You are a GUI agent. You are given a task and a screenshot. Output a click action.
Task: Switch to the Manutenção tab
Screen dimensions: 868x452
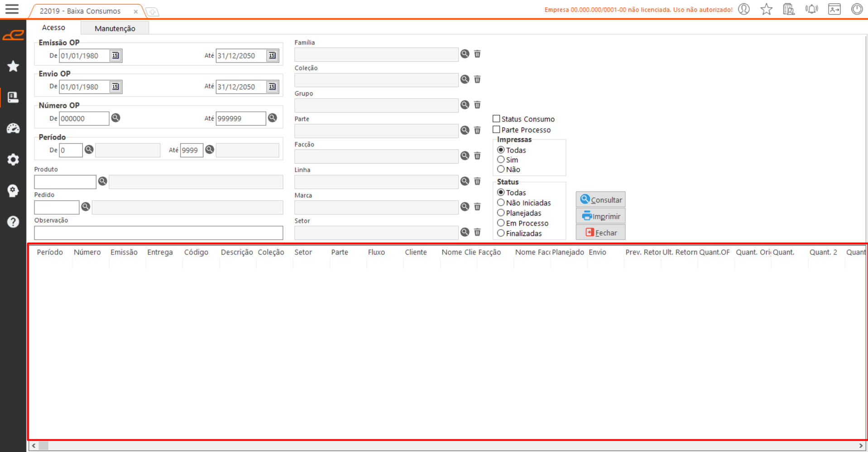click(115, 28)
